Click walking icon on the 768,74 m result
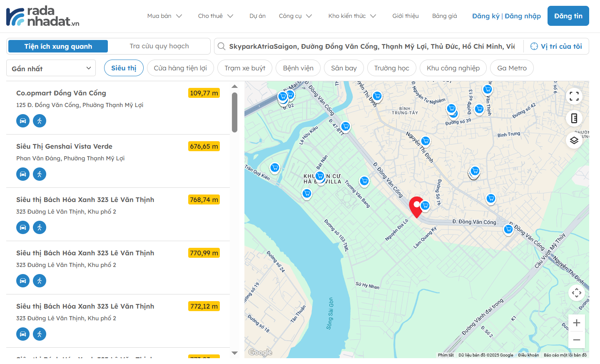This screenshot has width=600, height=364. [x=40, y=227]
